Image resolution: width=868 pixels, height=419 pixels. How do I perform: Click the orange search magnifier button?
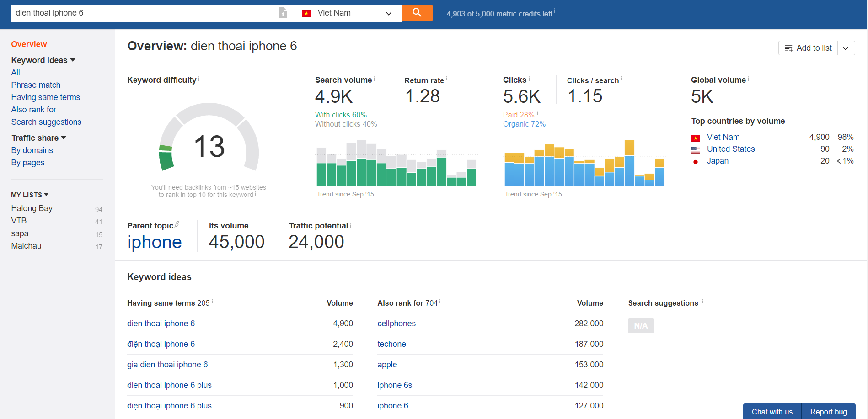(x=417, y=13)
